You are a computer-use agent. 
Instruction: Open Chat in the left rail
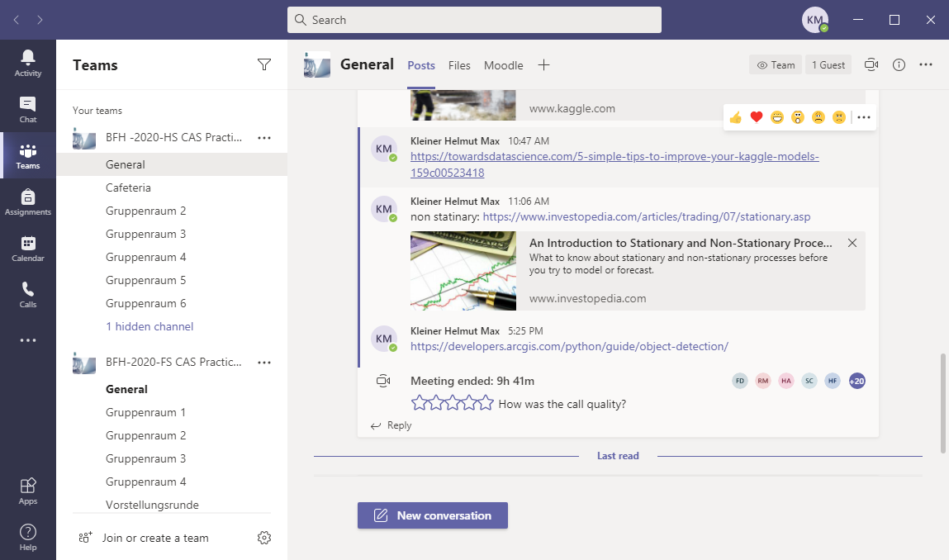tap(28, 109)
